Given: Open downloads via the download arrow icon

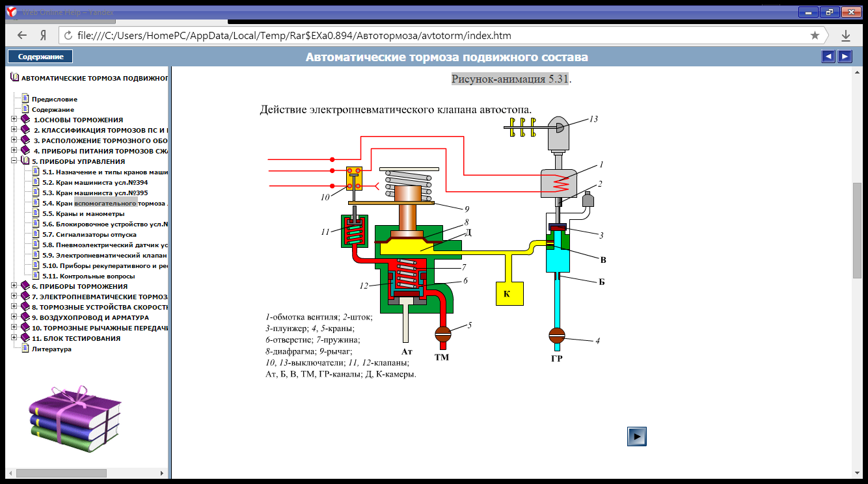Looking at the screenshot, I should coord(846,35).
